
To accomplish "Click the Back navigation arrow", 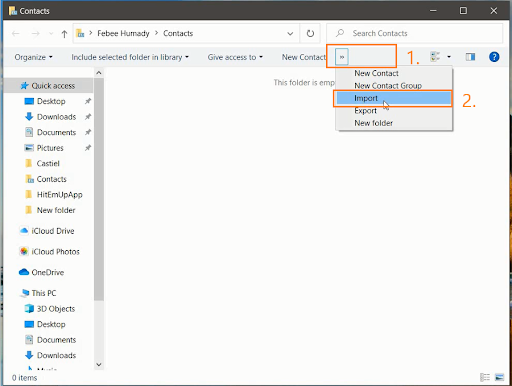I will click(x=16, y=33).
